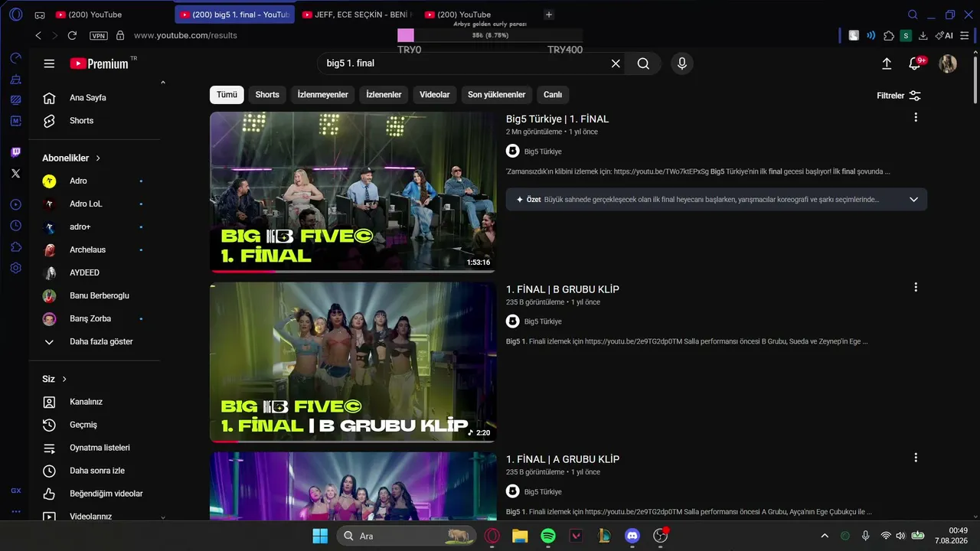980x551 pixels.
Task: Toggle the Opera VPN badge
Action: click(x=99, y=35)
